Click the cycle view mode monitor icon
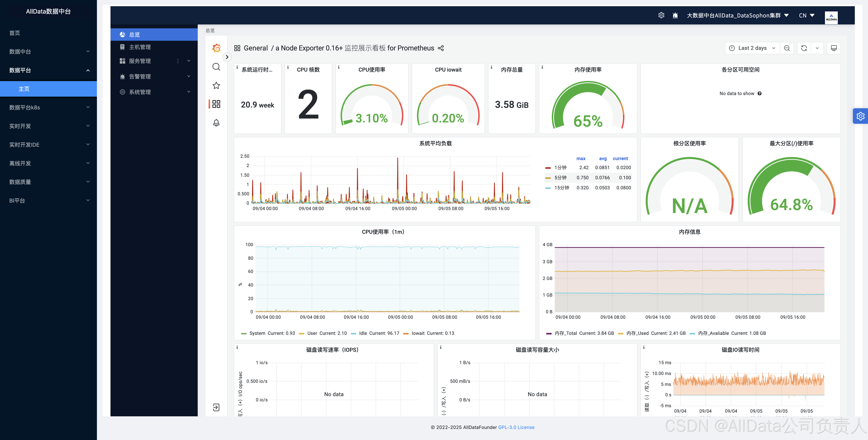Viewport: 868px width, 440px height. coord(834,48)
